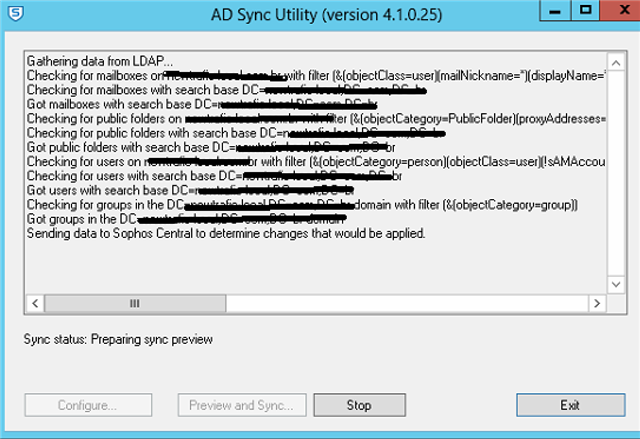The height and width of the screenshot is (439, 640).
Task: Close the AD Sync Utility window
Action: [x=620, y=10]
